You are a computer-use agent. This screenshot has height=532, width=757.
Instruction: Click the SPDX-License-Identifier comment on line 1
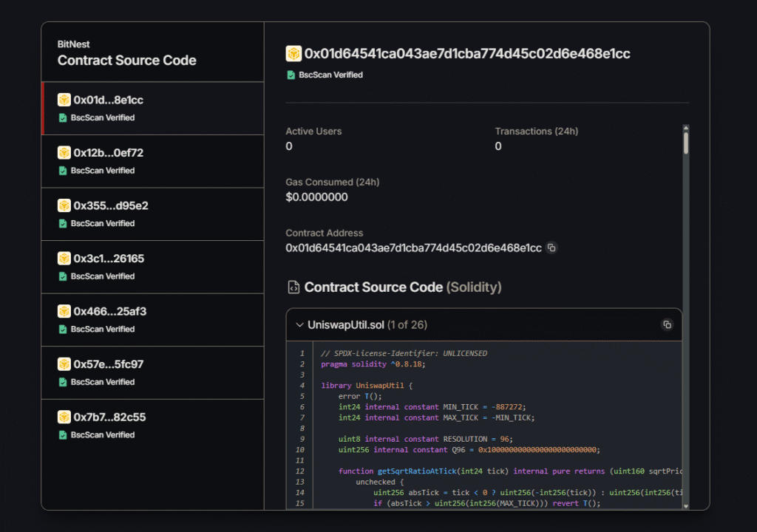(404, 353)
